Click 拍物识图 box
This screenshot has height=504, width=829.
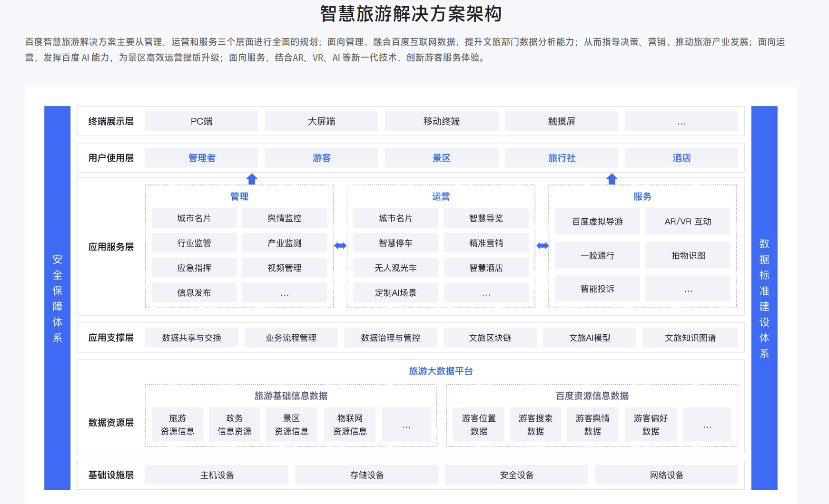[x=688, y=255]
